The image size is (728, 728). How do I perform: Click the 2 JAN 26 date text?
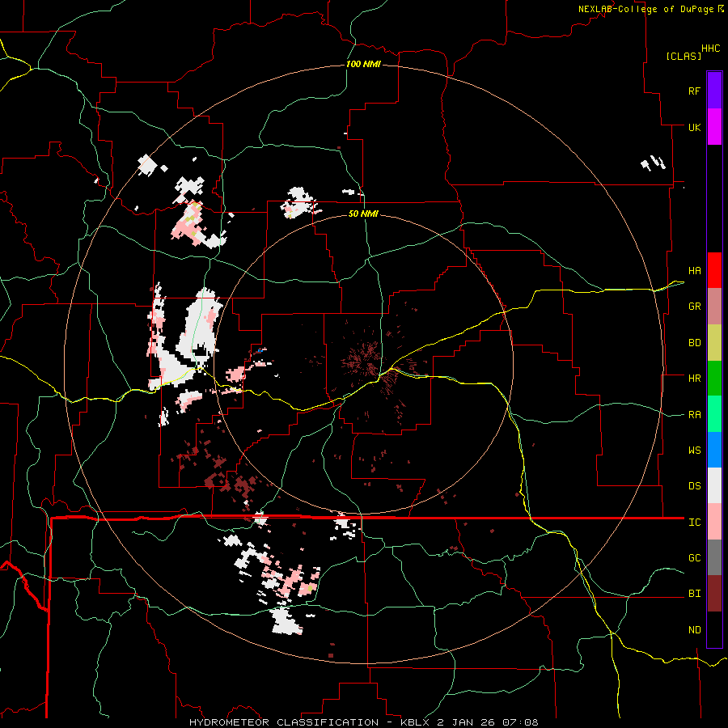point(468,722)
